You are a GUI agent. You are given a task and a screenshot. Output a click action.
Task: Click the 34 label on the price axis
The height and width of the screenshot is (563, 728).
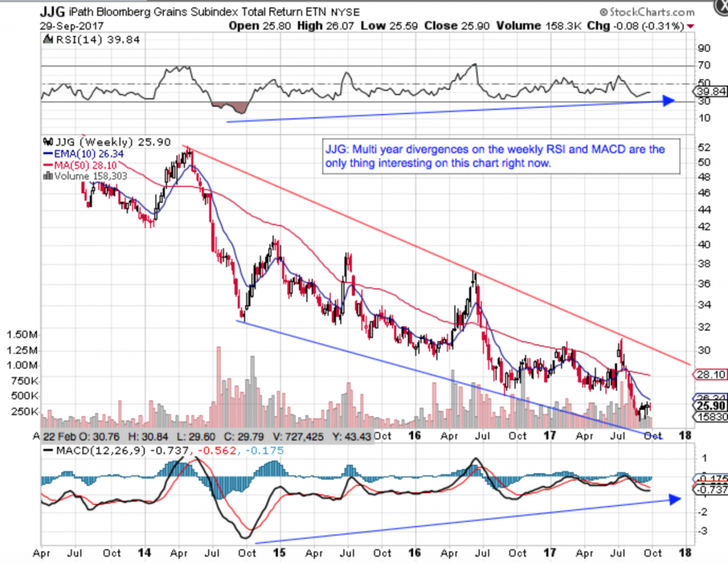(x=704, y=305)
